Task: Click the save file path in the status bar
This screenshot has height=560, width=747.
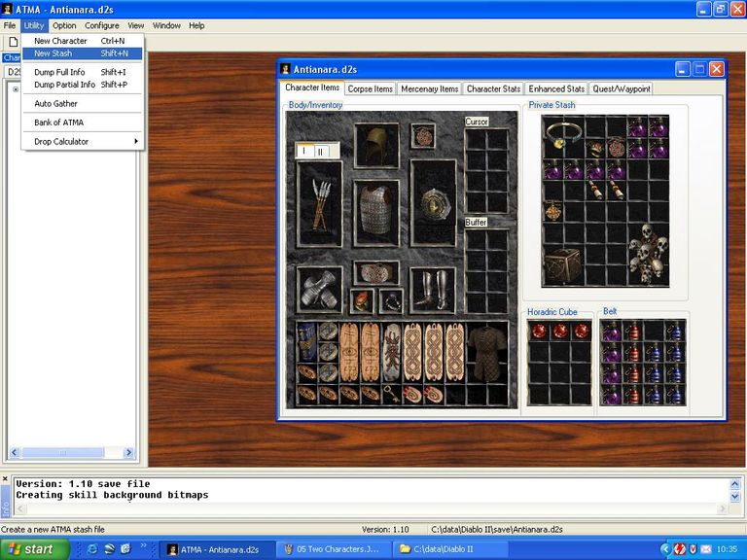Action: [x=497, y=530]
